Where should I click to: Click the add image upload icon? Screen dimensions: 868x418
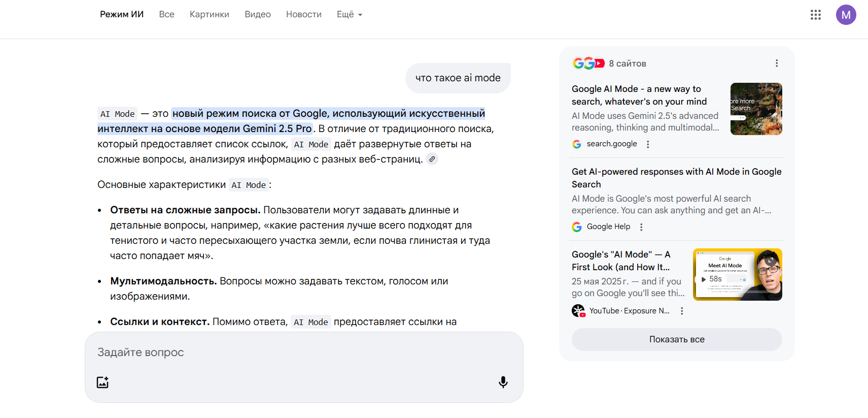point(103,382)
